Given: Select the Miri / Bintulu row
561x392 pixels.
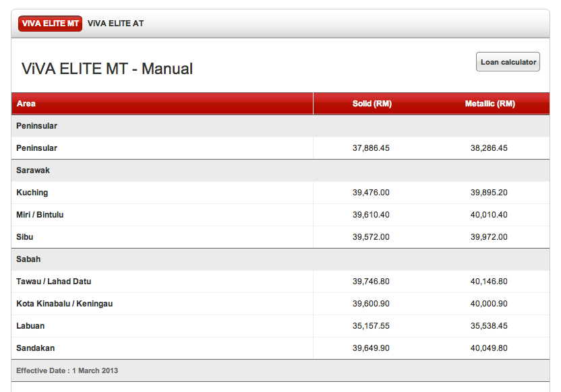Looking at the screenshot, I should coord(280,215).
